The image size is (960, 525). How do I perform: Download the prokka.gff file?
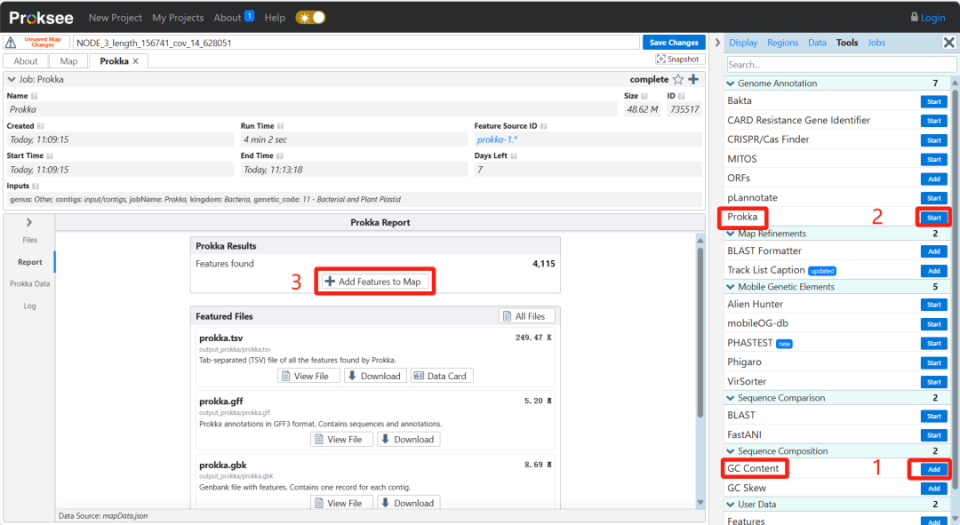click(x=408, y=439)
